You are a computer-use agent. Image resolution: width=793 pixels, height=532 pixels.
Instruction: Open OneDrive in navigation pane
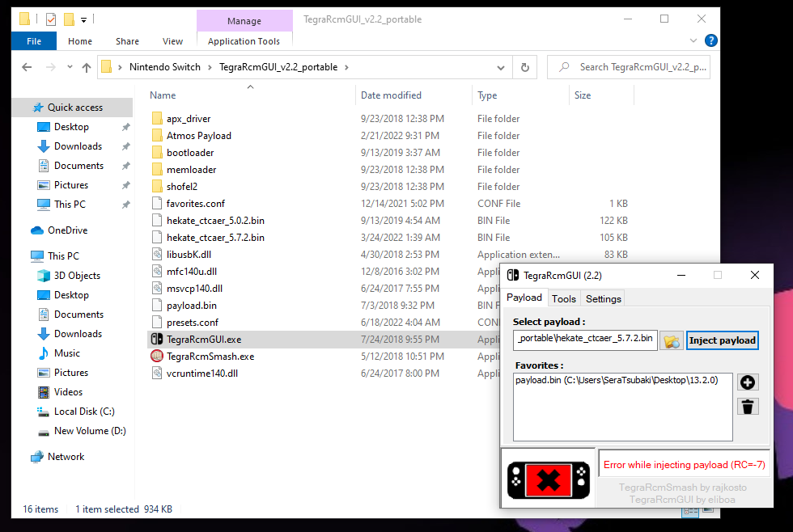pyautogui.click(x=67, y=230)
